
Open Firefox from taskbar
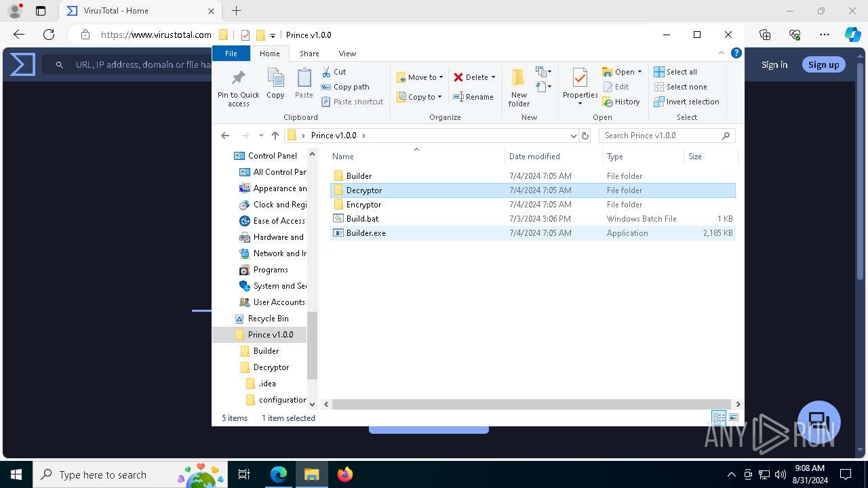click(344, 474)
